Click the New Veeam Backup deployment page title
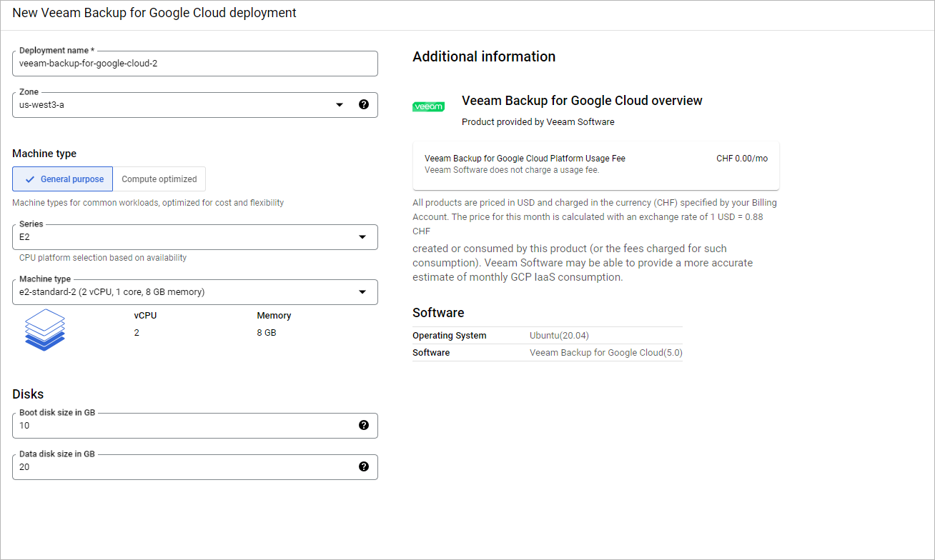 click(x=154, y=13)
